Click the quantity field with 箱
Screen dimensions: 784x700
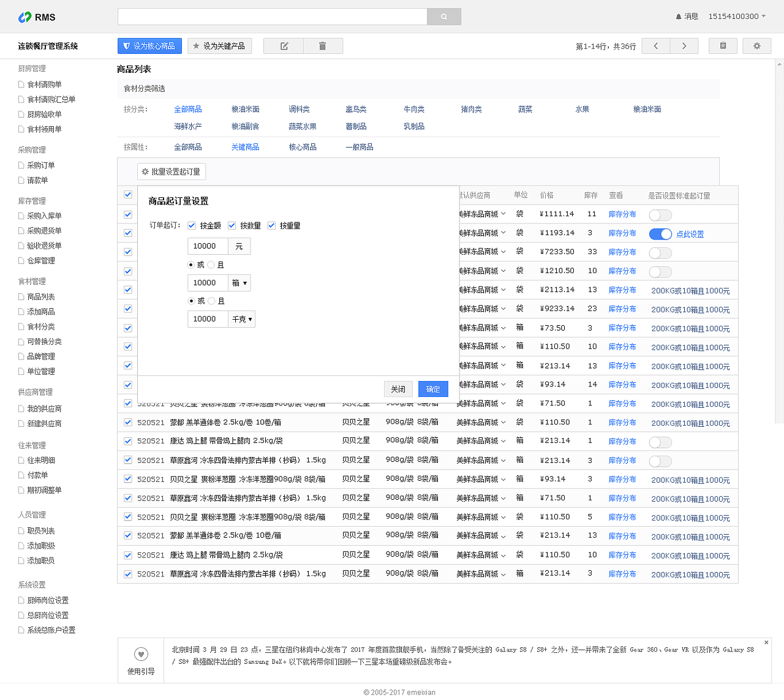tap(208, 283)
